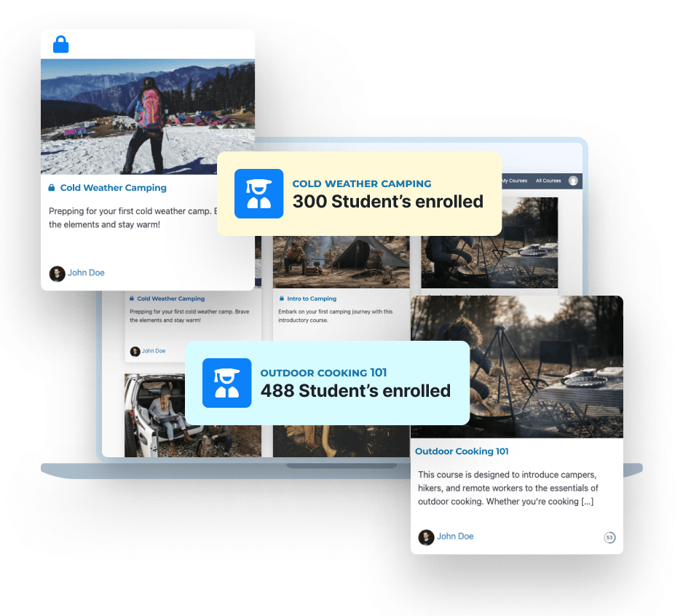The width and height of the screenshot is (683, 616).
Task: Open the Intro to Camping course
Action: (x=312, y=298)
